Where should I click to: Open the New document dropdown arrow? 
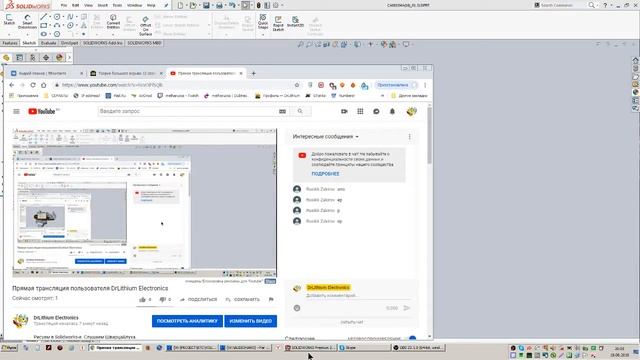(x=186, y=5)
